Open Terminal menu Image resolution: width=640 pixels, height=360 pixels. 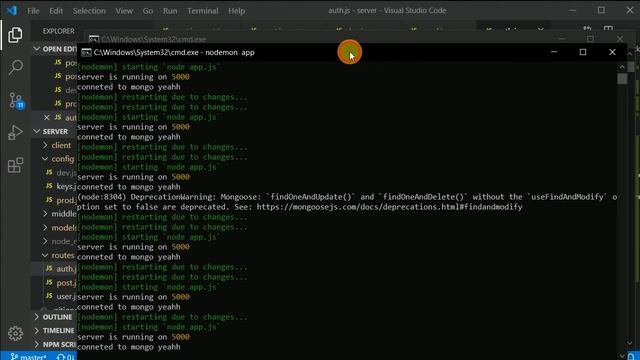point(202,11)
